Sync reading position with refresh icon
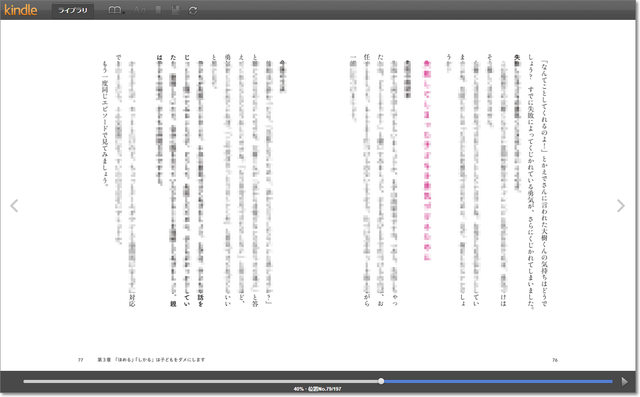Viewport: 640px width, 397px height. coord(193,11)
